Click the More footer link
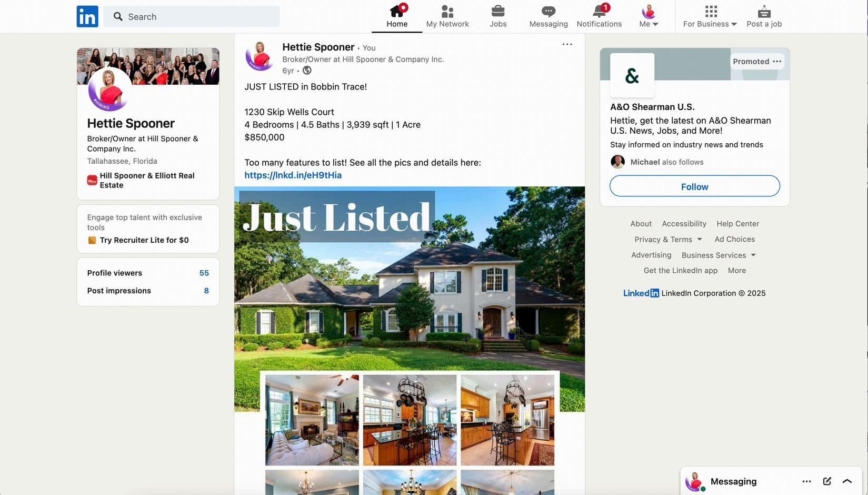The image size is (868, 495). coord(737,271)
